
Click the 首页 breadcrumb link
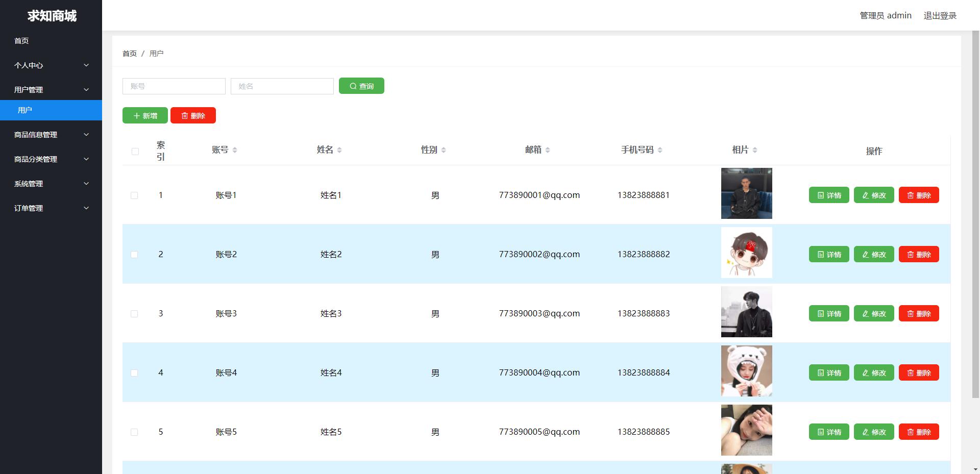click(x=130, y=54)
